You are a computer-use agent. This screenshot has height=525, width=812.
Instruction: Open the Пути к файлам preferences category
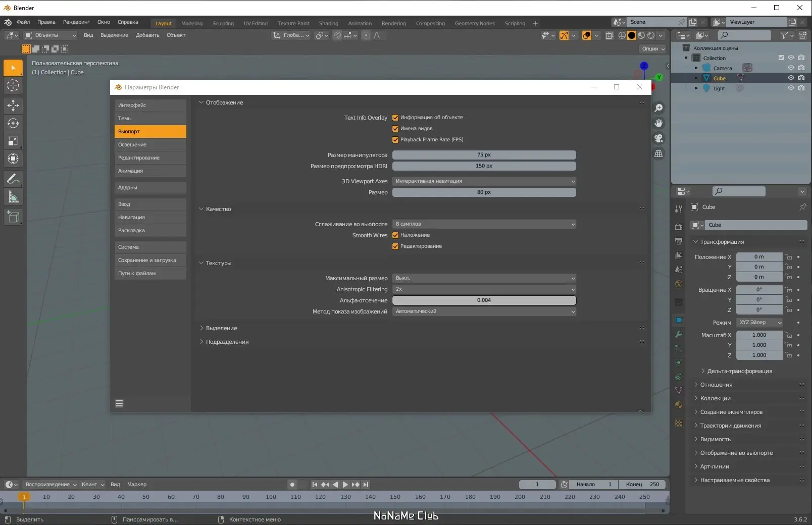[x=150, y=274]
